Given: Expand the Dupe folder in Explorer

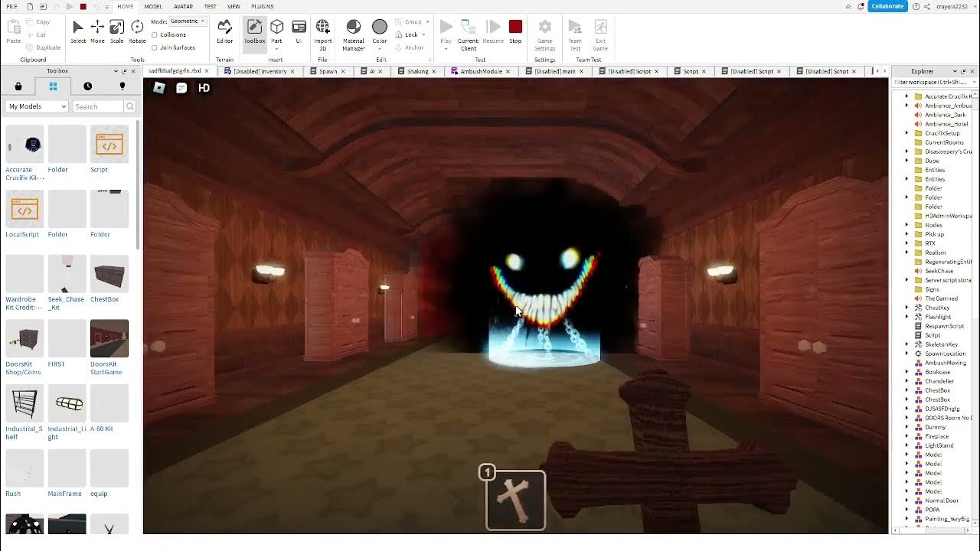Looking at the screenshot, I should pyautogui.click(x=907, y=161).
